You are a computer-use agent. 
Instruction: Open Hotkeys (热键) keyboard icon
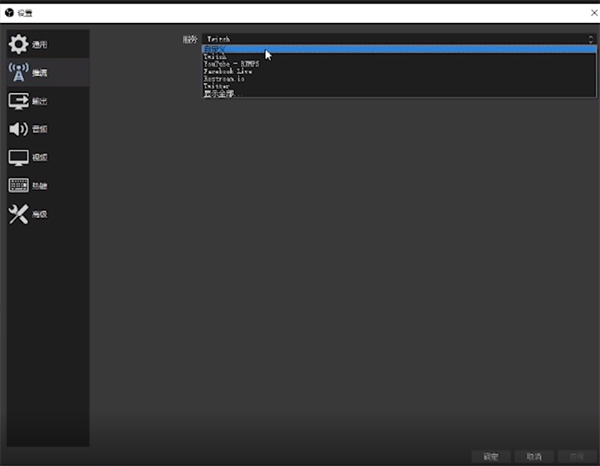coord(18,185)
